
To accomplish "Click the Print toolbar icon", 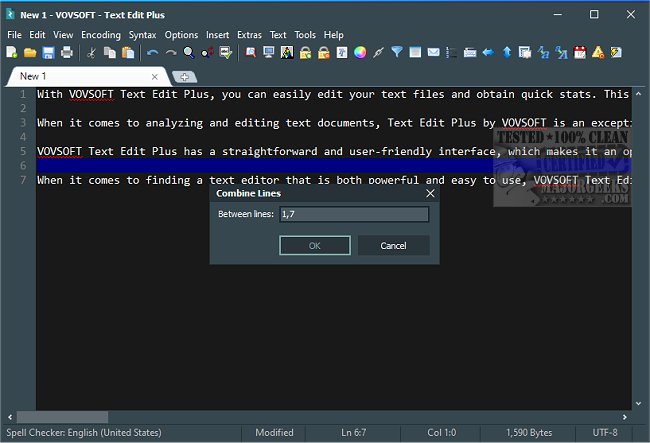I will (66, 52).
